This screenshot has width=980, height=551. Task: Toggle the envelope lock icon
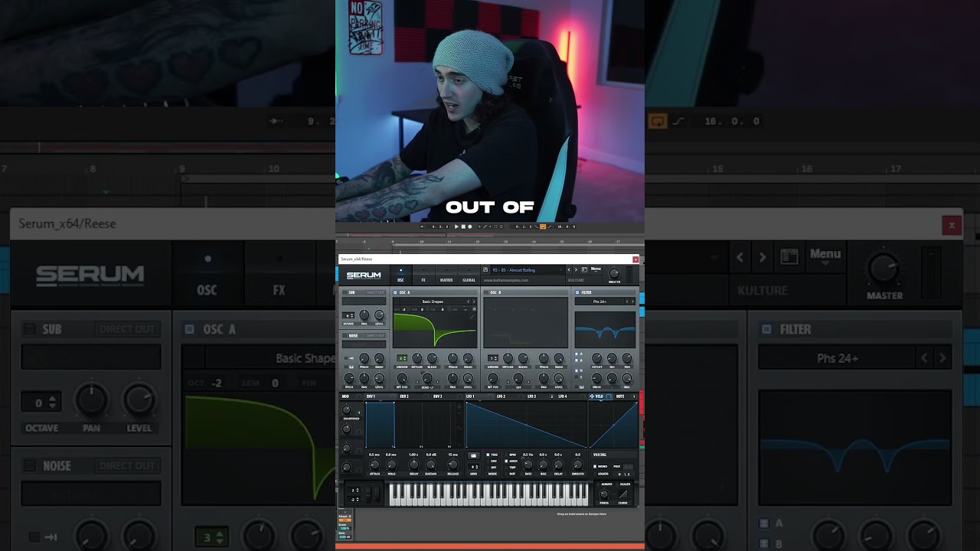(x=459, y=406)
